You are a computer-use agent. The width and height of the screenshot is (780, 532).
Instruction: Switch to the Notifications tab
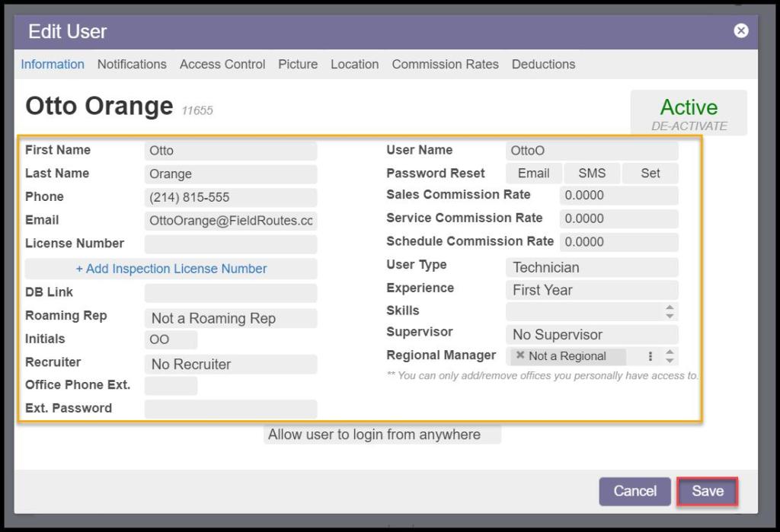(x=132, y=64)
